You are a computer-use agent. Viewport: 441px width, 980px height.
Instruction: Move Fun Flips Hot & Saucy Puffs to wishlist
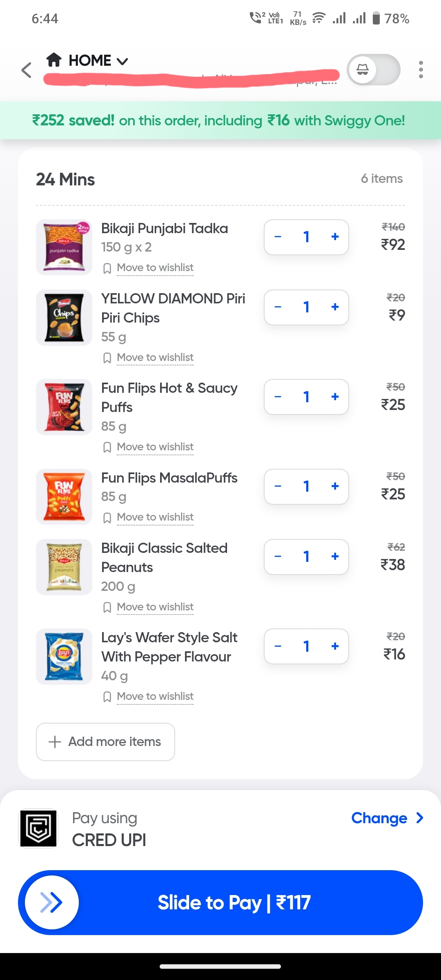155,447
